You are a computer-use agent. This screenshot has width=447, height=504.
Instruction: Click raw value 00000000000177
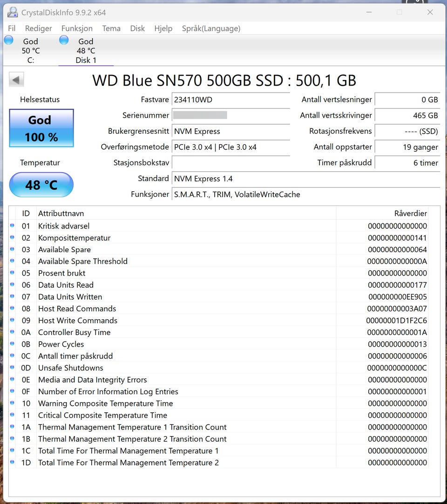point(397,285)
